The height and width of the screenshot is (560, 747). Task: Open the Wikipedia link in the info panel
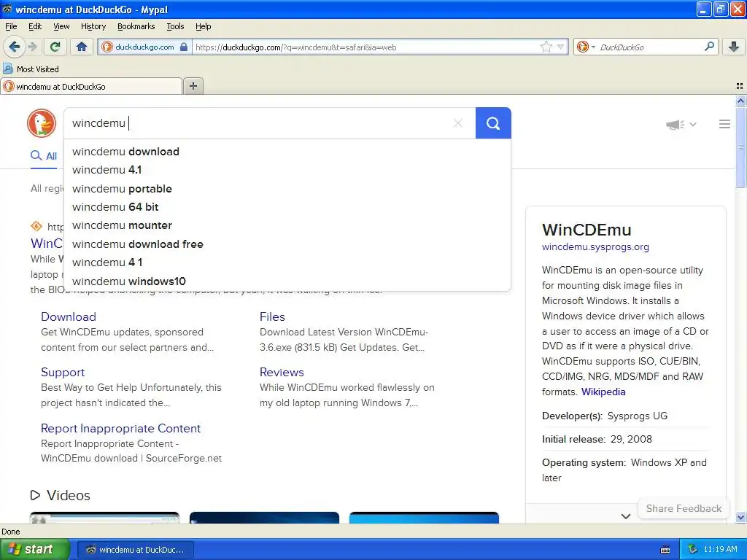[x=603, y=392]
